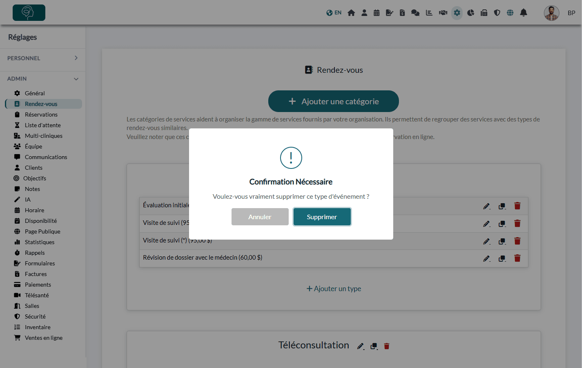Click the app logo in header
588x368 pixels.
29,13
